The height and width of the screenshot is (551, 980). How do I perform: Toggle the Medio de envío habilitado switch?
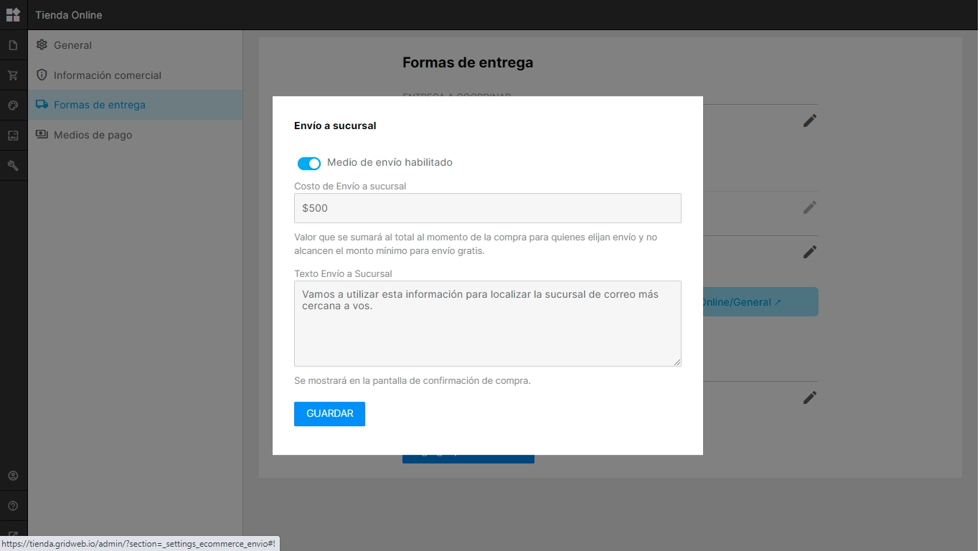click(309, 164)
